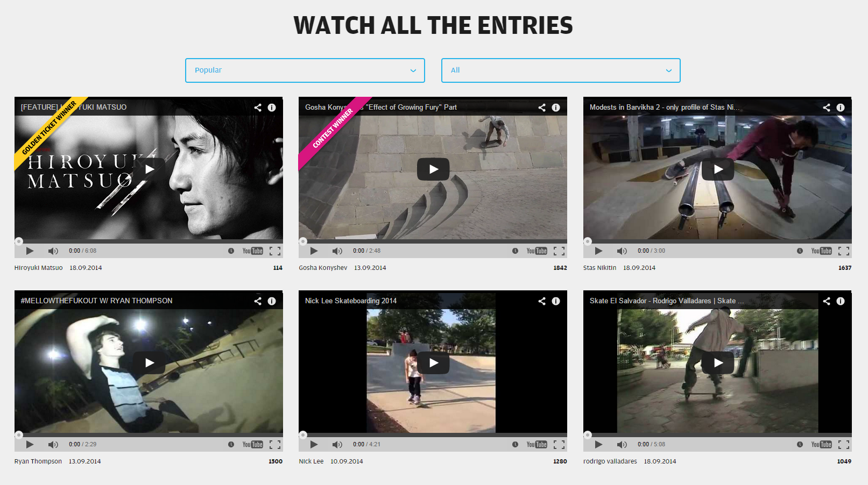Open the Popular sorting dropdown
Screen dimensions: 868x485
pyautogui.click(x=305, y=70)
